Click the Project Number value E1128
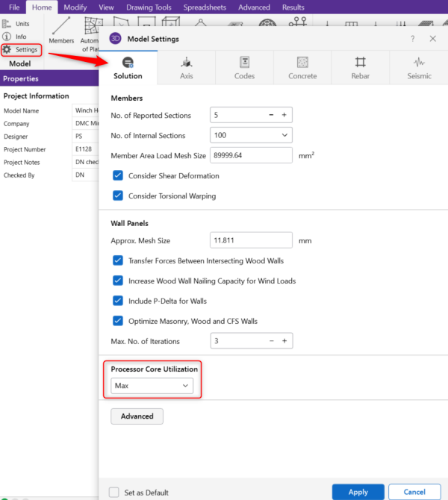 84,149
